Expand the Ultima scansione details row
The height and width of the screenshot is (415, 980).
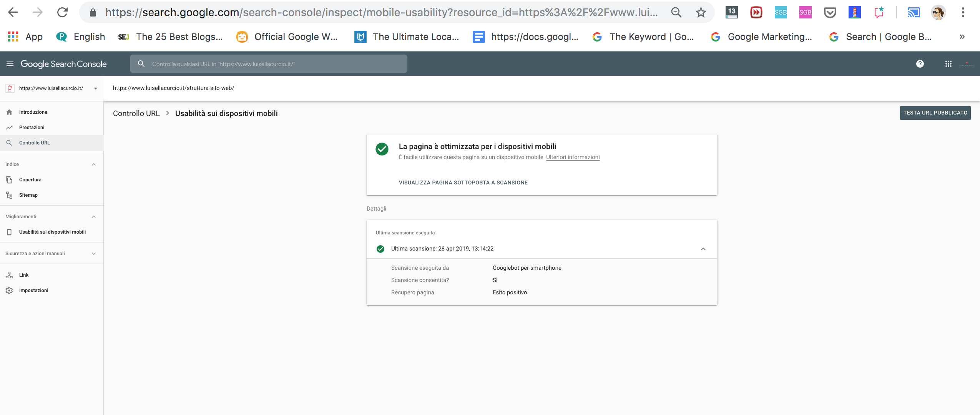pos(704,249)
